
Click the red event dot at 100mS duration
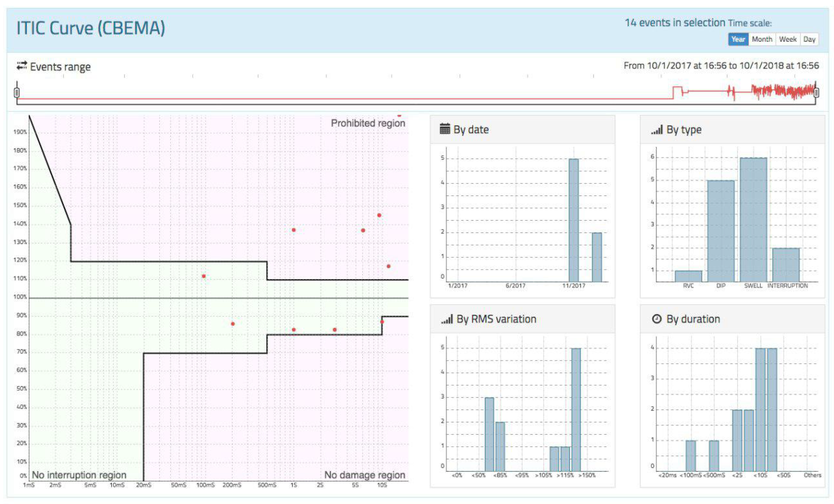(x=204, y=276)
